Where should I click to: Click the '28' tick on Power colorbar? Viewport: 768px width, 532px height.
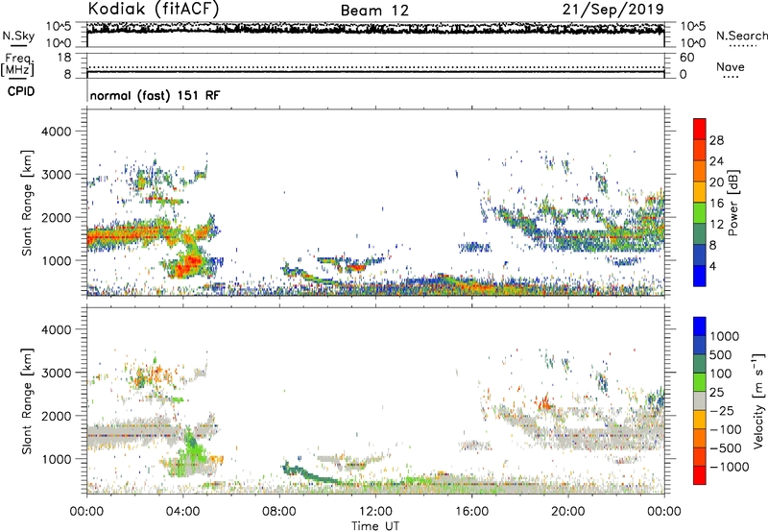tap(716, 140)
